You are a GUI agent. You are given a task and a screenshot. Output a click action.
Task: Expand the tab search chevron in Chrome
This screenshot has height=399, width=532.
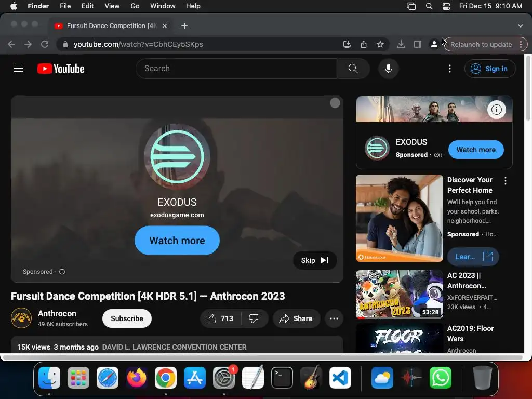click(521, 26)
